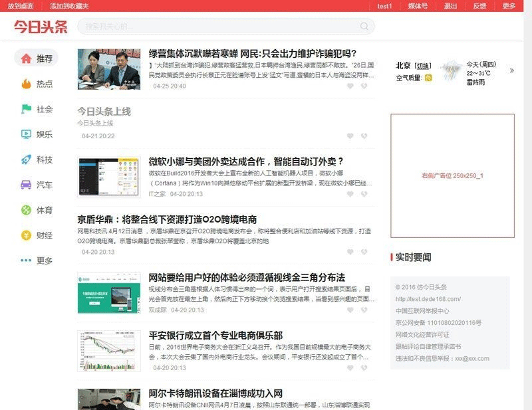The image size is (532, 410).
Task: Click 反馈 feedback link
Action: click(x=479, y=6)
